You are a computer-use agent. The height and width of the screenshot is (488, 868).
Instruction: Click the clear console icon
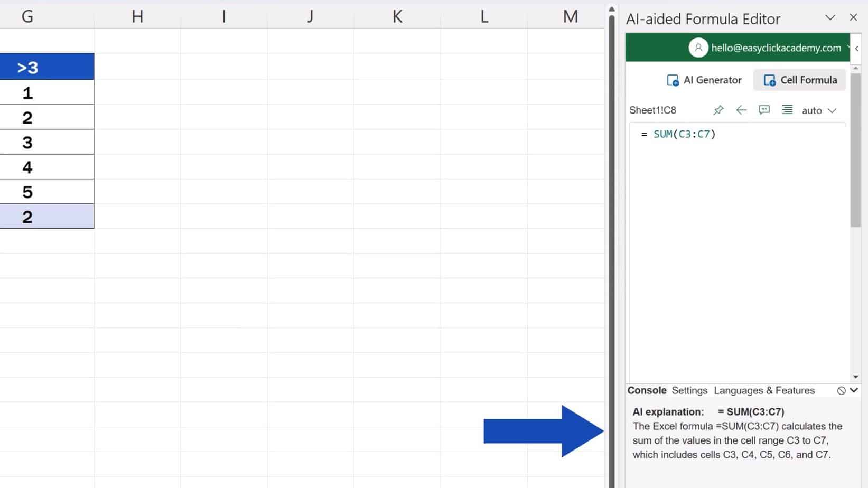click(x=842, y=390)
